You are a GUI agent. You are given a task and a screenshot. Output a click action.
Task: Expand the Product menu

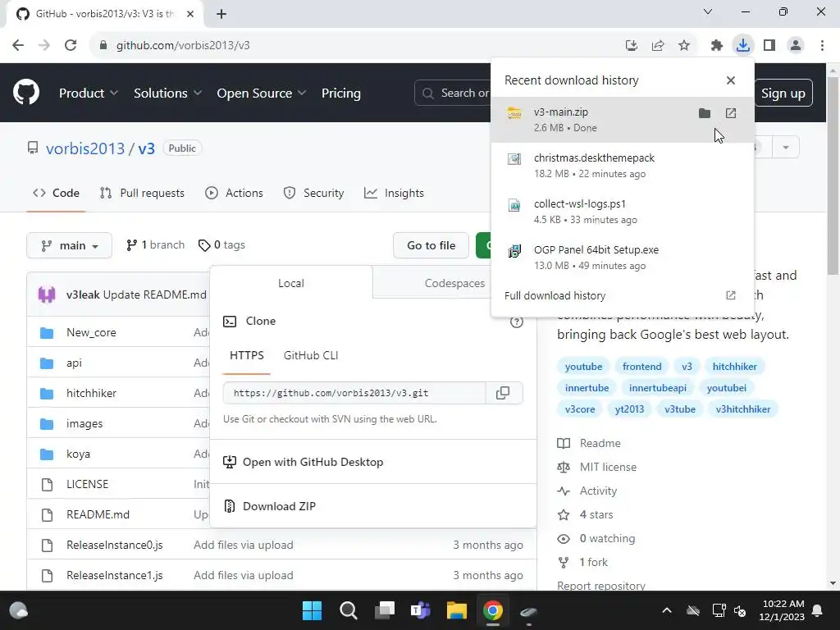pos(89,93)
